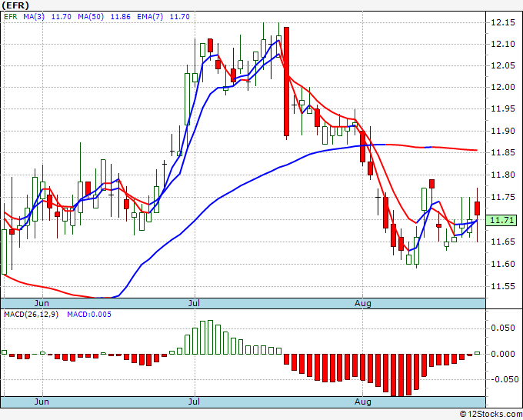Select the MA(3) legend label
Viewport: 523px width, 420px height.
point(34,17)
